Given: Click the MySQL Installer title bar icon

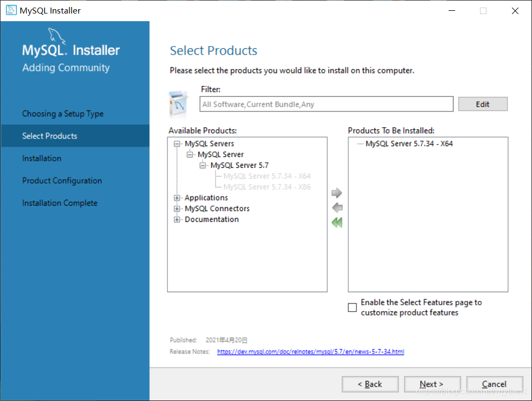Looking at the screenshot, I should [x=11, y=10].
